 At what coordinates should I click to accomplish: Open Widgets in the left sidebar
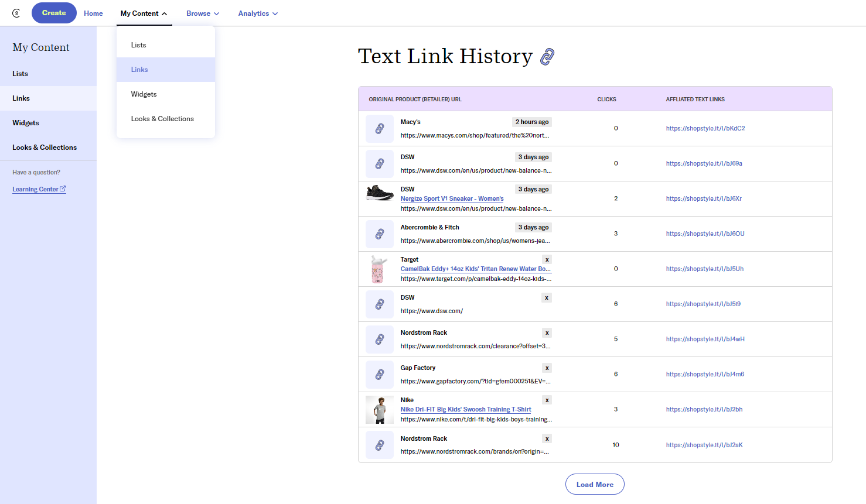pos(48,123)
